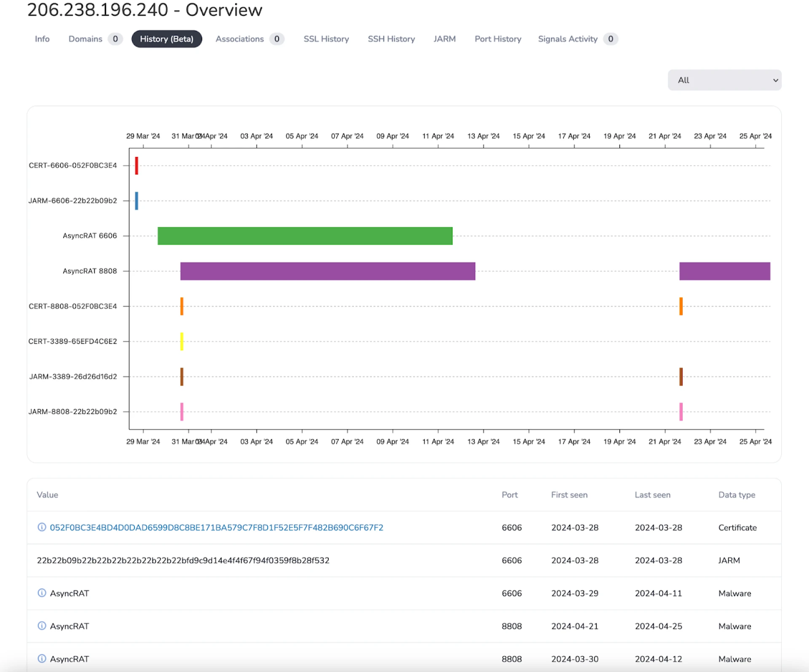
Task: Click the Last seen column header
Action: (653, 495)
